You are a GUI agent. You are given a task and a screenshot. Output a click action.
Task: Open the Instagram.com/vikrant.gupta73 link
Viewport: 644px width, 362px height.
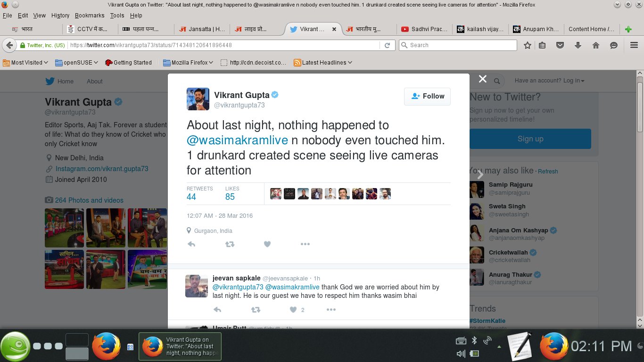pos(102,169)
